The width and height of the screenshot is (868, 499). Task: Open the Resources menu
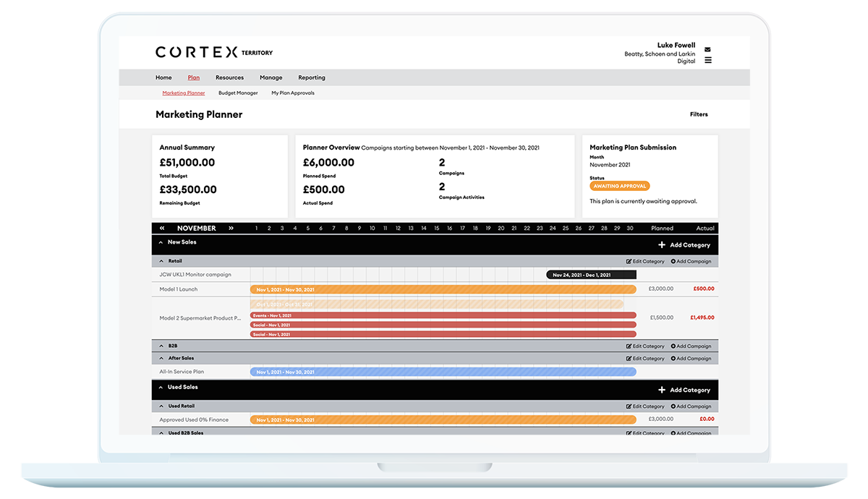click(229, 78)
